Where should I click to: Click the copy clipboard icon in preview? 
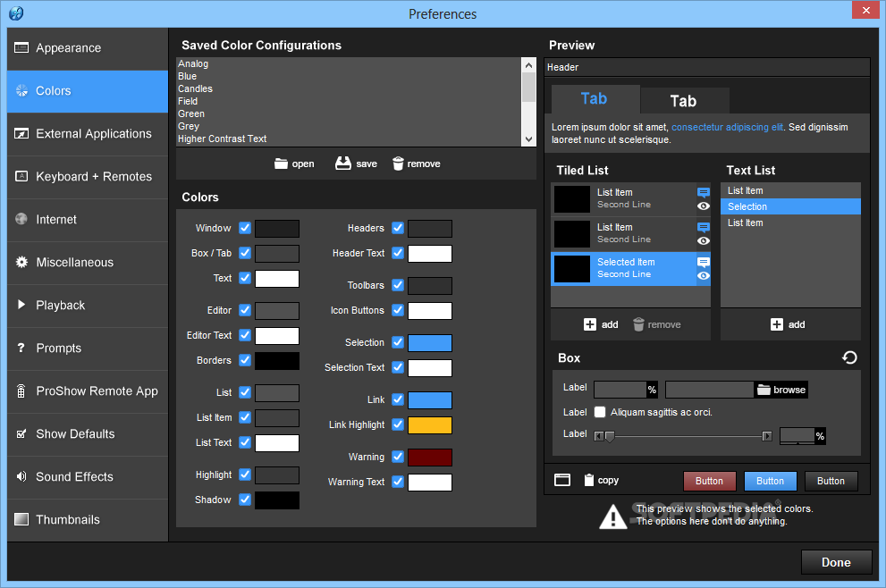pyautogui.click(x=589, y=480)
